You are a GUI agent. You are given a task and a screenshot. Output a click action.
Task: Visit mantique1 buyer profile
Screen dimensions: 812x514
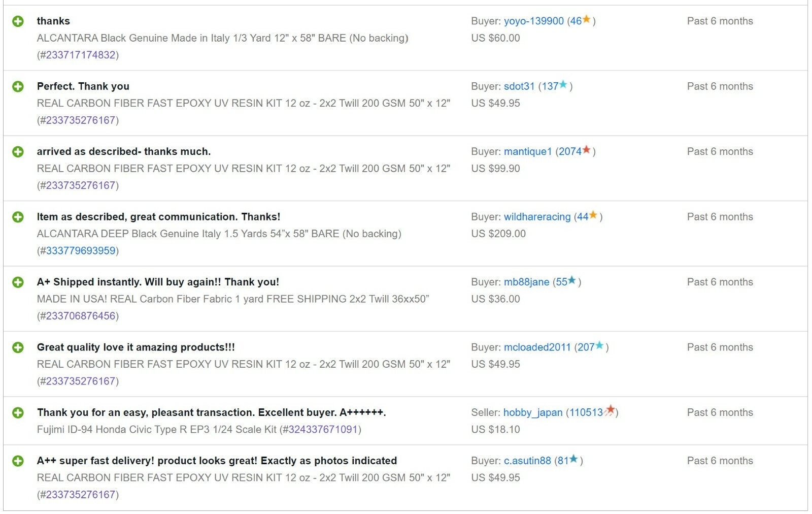pyautogui.click(x=527, y=152)
